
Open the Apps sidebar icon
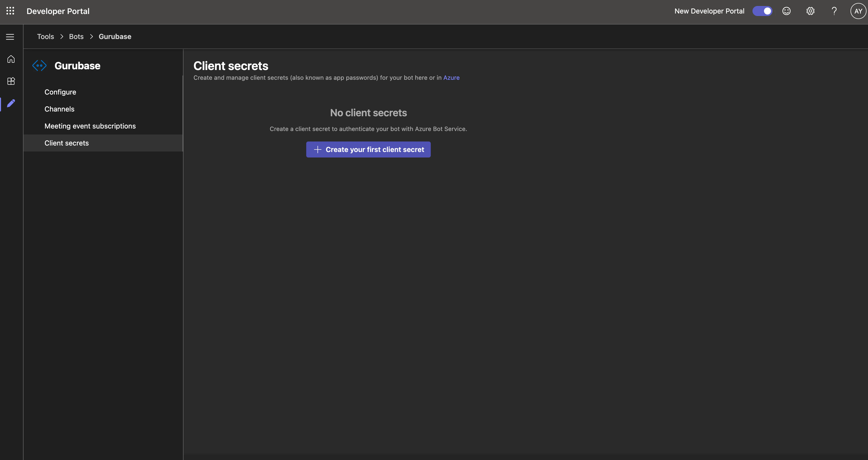coord(11,81)
